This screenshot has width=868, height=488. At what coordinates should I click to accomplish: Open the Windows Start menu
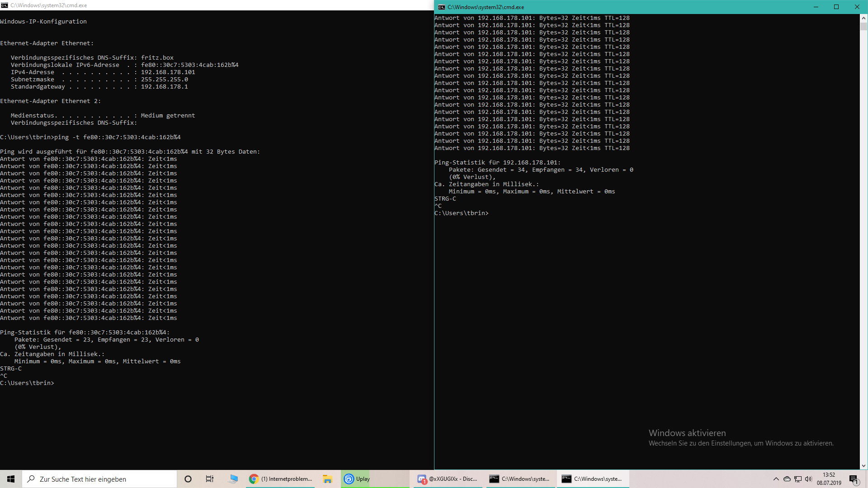10,479
